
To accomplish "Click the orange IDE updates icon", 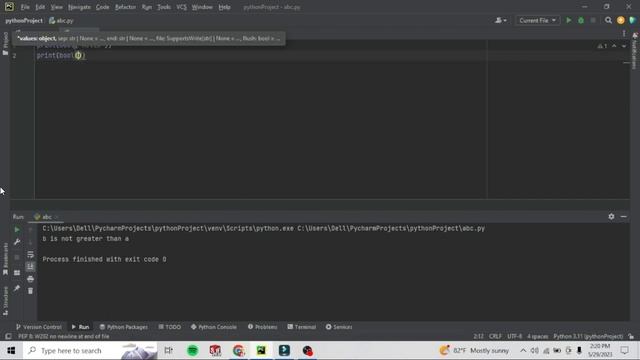I will pyautogui.click(x=621, y=20).
